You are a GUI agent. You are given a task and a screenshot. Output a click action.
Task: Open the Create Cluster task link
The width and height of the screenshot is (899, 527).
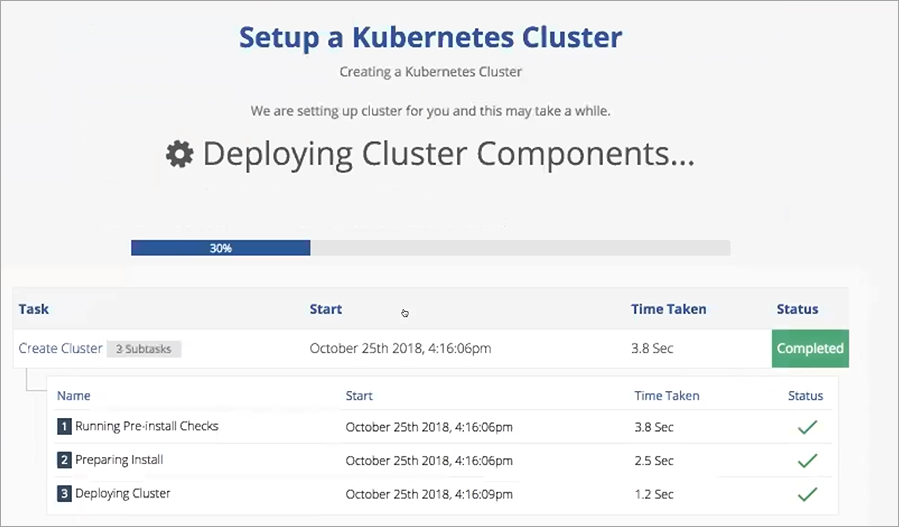60,348
